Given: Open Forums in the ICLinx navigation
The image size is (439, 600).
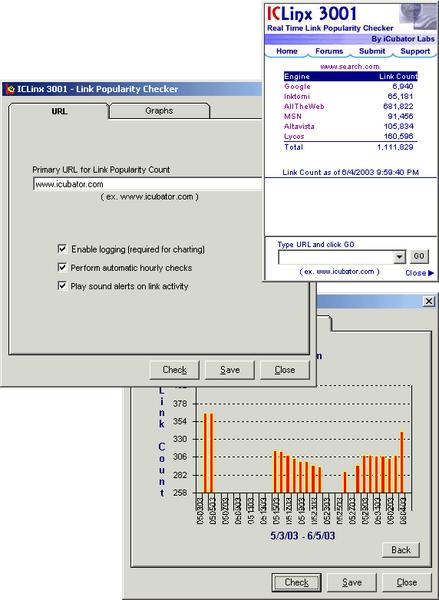Looking at the screenshot, I should point(329,51).
